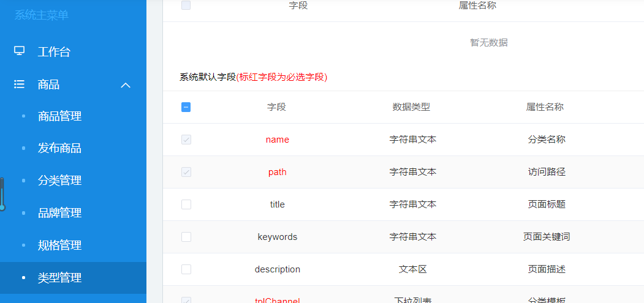Open 工作台 dashboard

tap(54, 52)
